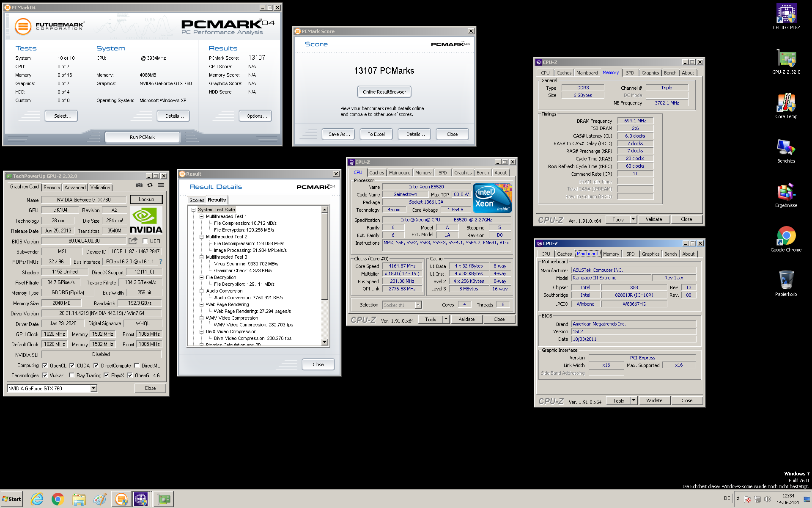Viewport: 812px width, 508px height.
Task: Open the GPU-Z hamburger menu
Action: pyautogui.click(x=161, y=185)
